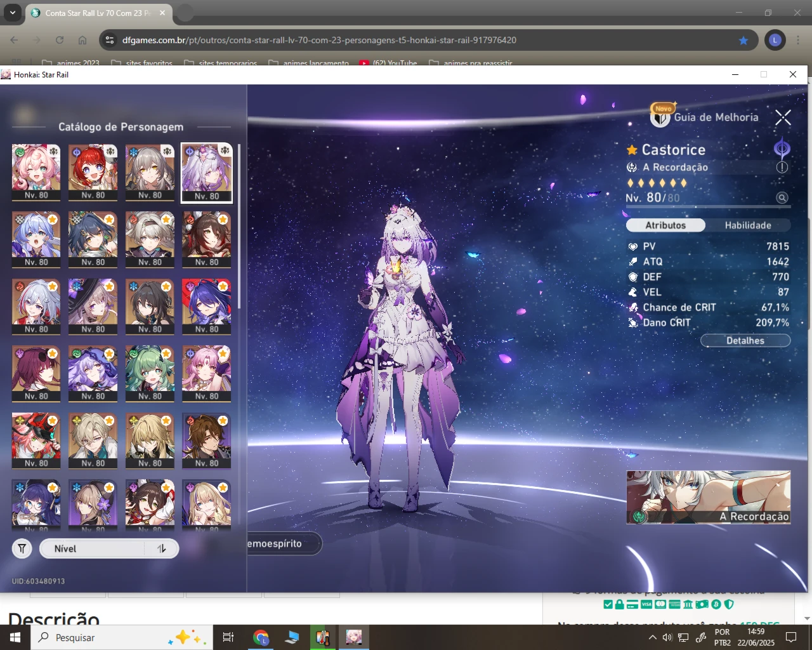This screenshot has height=650, width=812.
Task: Open Chrome from the taskbar
Action: pyautogui.click(x=261, y=637)
